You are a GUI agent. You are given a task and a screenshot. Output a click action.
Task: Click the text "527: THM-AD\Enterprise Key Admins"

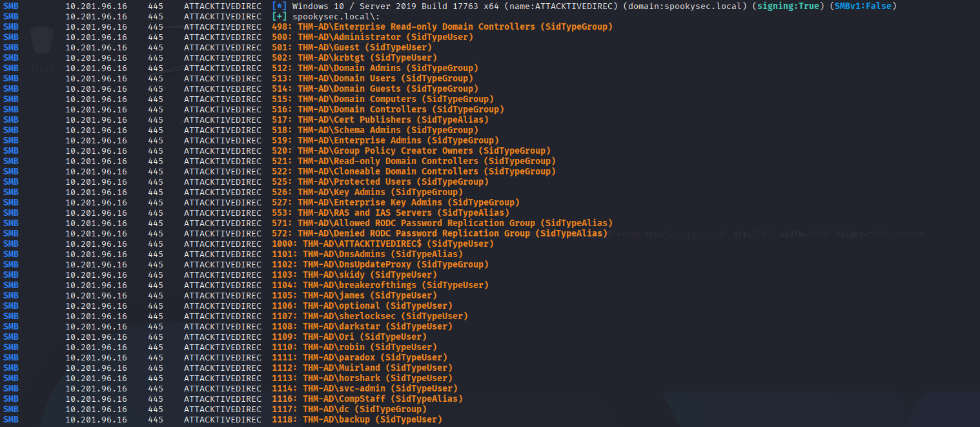click(x=357, y=202)
